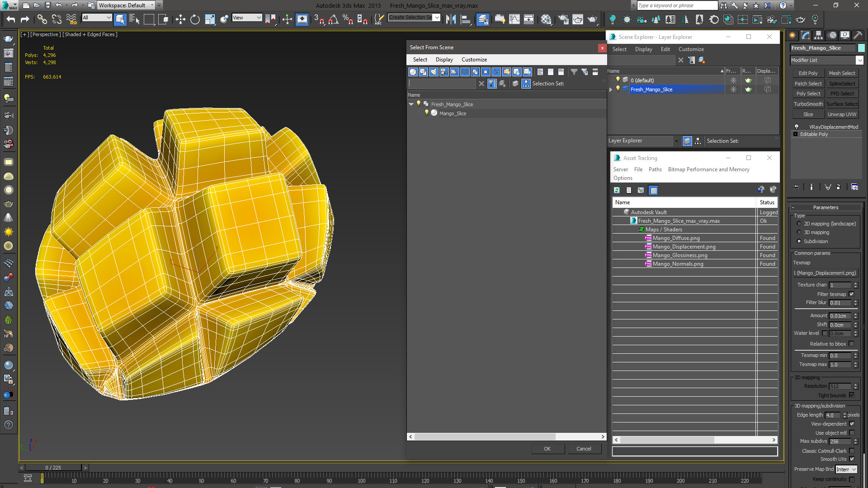Activate the Rotate tool
Viewport: 868px width, 488px height.
coord(195,19)
